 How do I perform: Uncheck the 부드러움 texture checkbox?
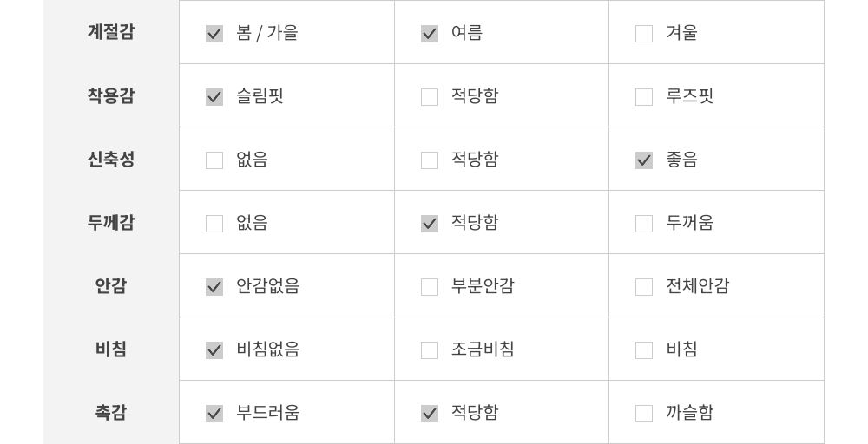[x=214, y=414]
